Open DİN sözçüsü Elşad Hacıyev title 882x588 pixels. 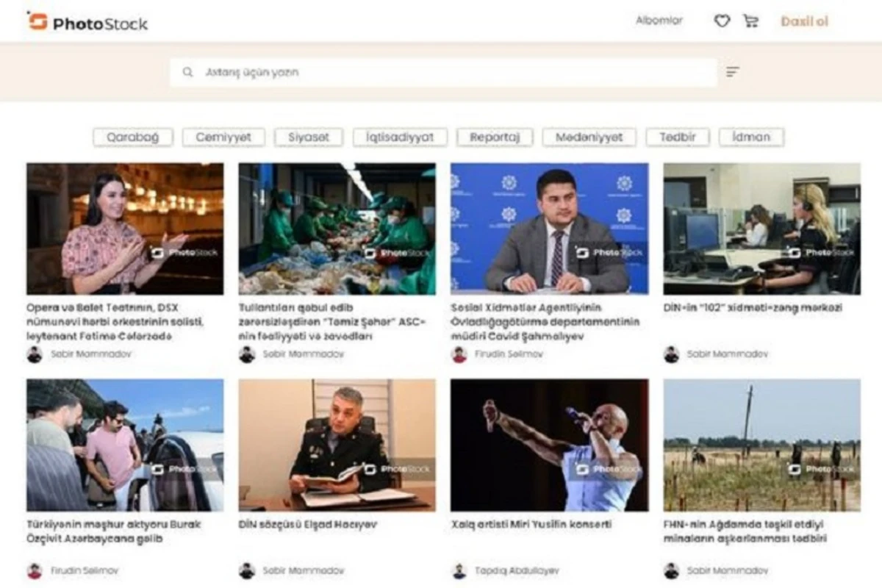point(308,525)
